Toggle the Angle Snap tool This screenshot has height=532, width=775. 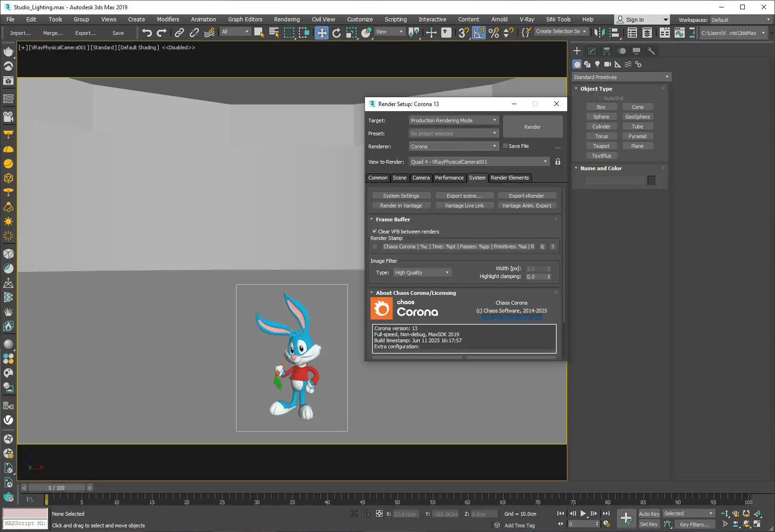tap(478, 33)
